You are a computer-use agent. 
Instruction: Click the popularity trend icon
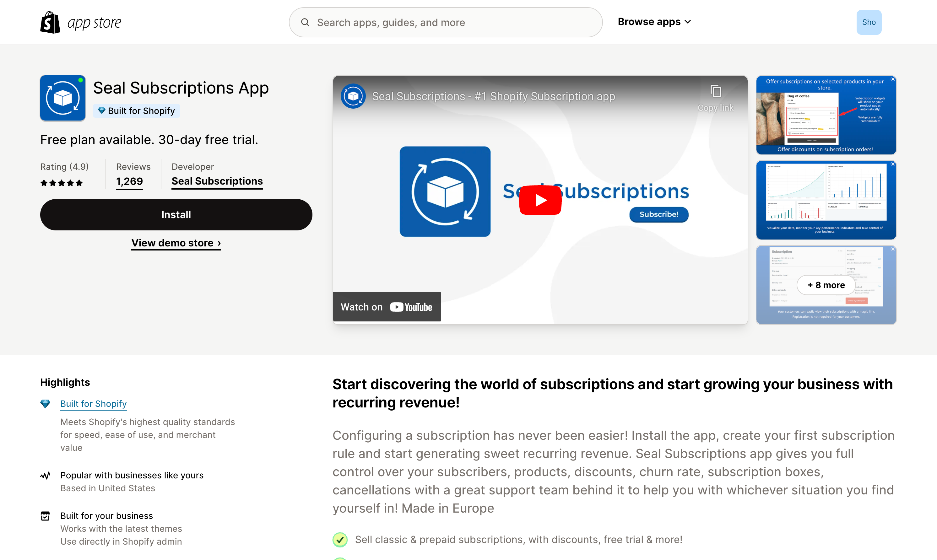pos(45,476)
